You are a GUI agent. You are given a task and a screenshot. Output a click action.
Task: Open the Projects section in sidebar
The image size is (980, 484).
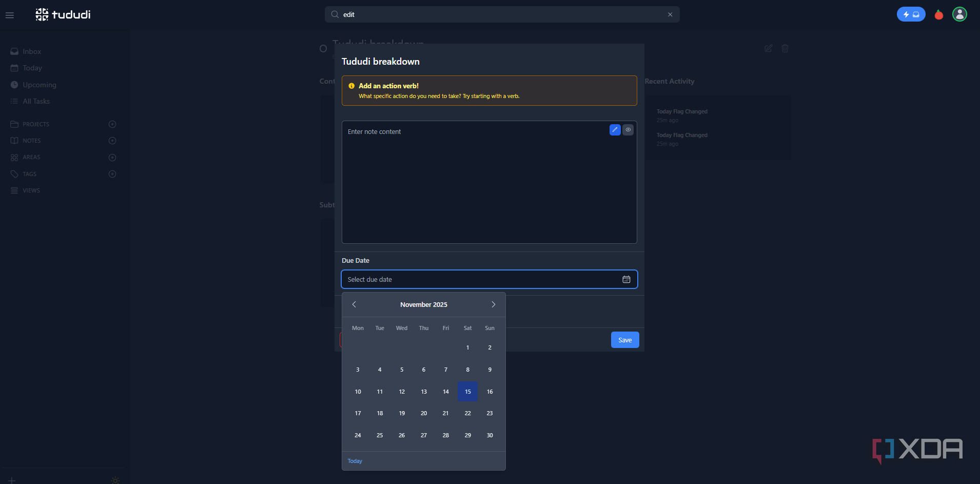pyautogui.click(x=36, y=124)
